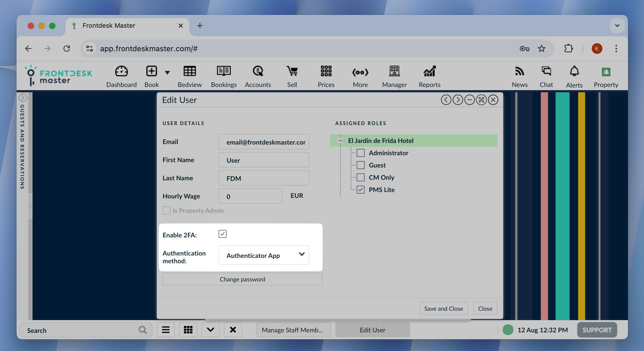
Task: Click the Close button in Edit User
Action: 485,308
